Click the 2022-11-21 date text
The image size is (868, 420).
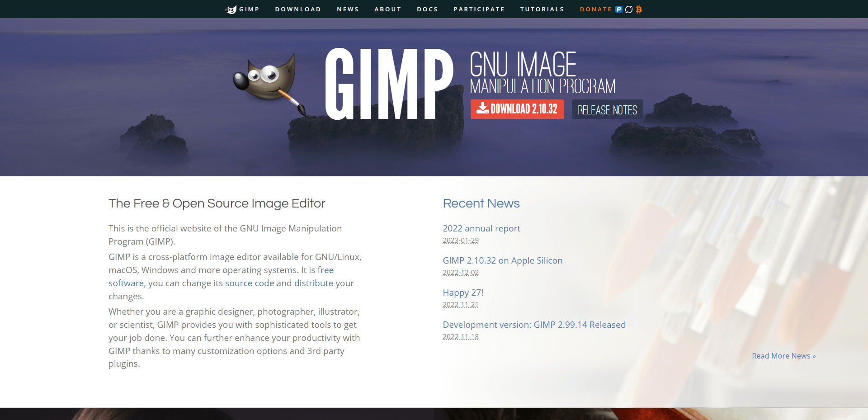point(461,305)
